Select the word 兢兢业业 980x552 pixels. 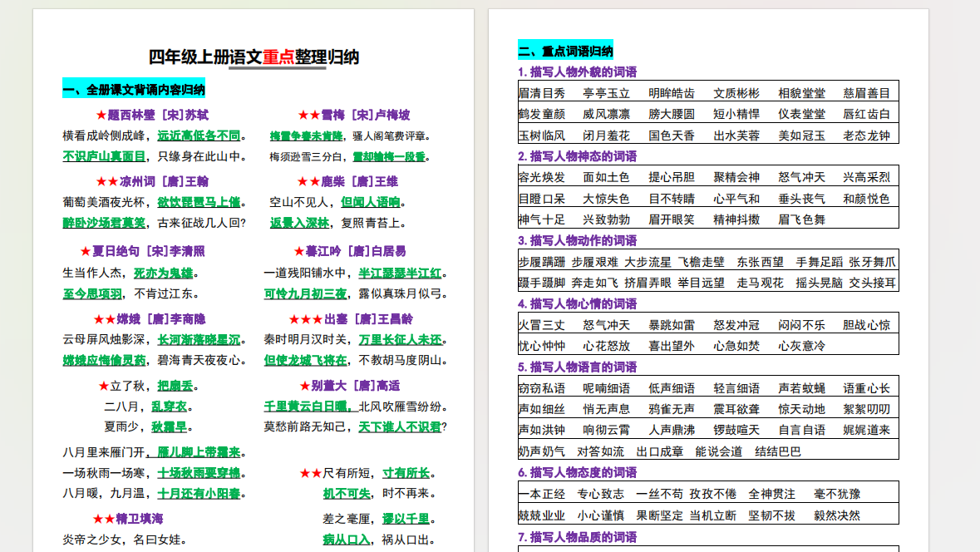(x=542, y=515)
